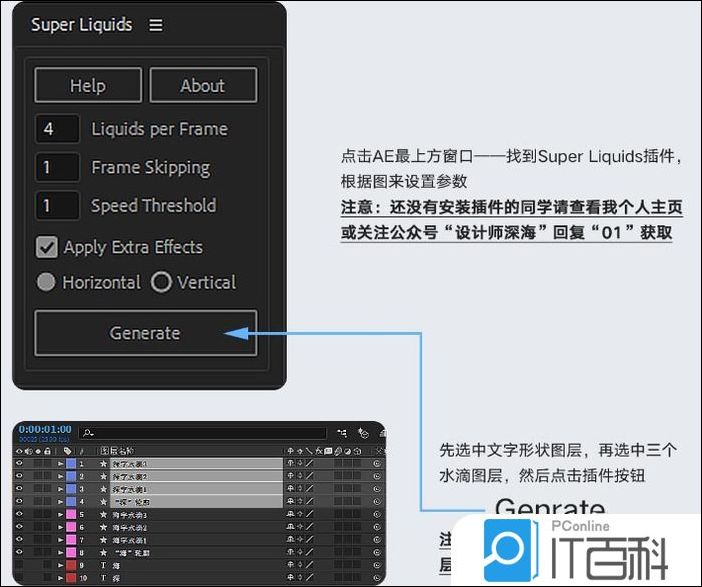Select the Vertical radio button
The height and width of the screenshot is (587, 702).
point(161,282)
